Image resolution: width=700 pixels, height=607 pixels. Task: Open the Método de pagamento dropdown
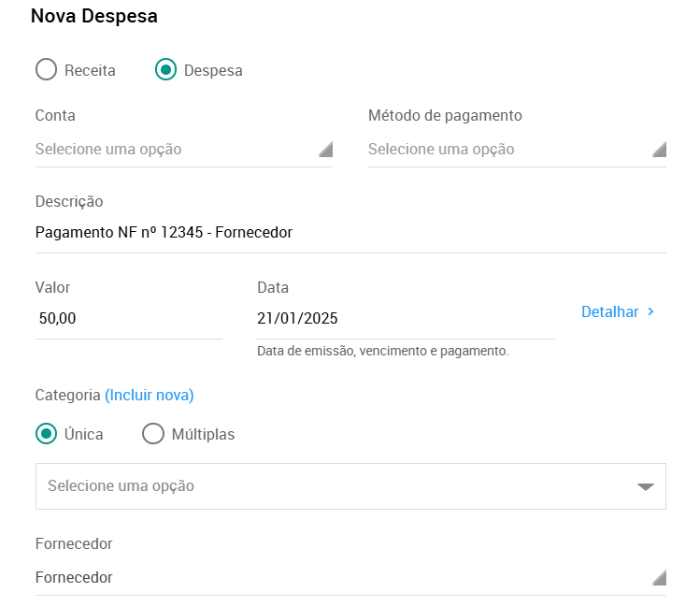coord(517,150)
